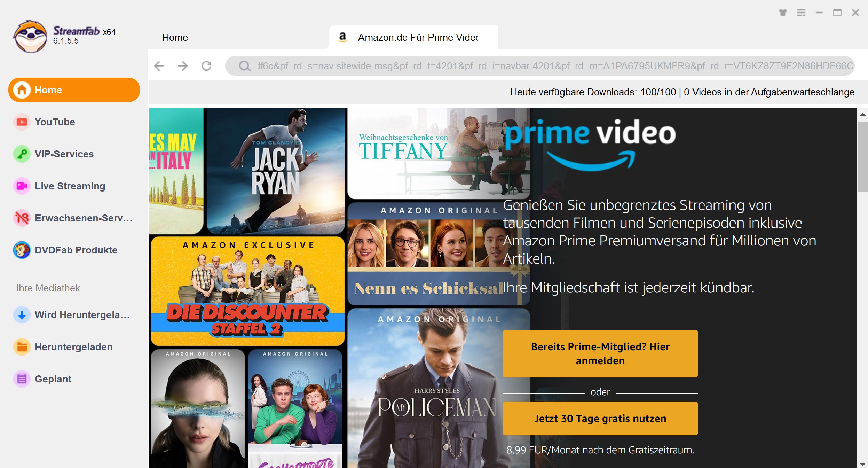This screenshot has width=868, height=468.
Task: Click the DVDFab Produkte sidebar icon
Action: point(21,250)
